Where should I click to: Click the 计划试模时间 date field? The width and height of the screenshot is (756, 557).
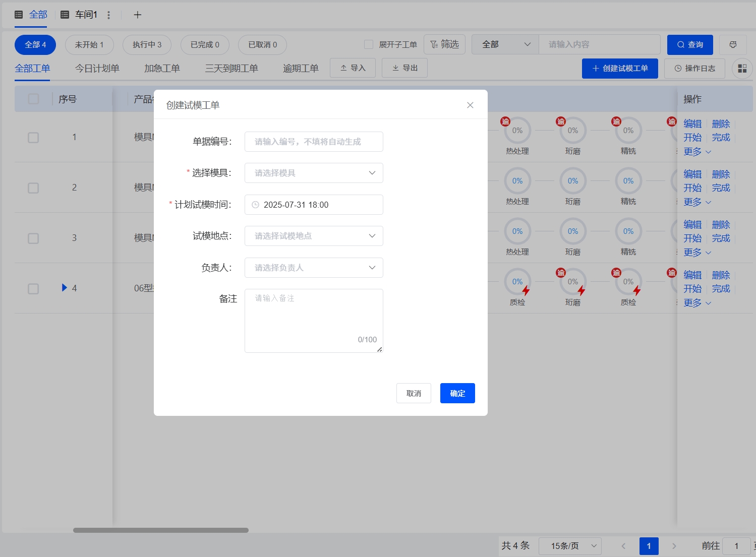(314, 205)
